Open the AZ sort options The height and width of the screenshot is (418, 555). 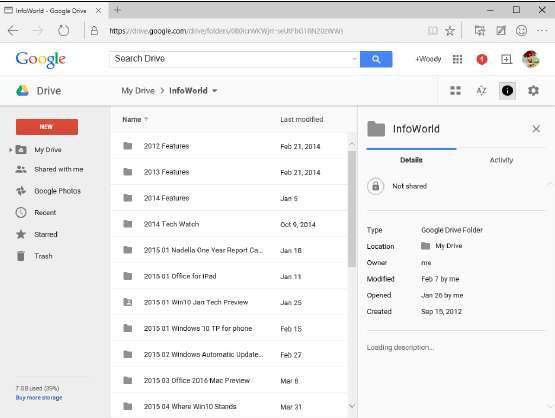pyautogui.click(x=481, y=91)
